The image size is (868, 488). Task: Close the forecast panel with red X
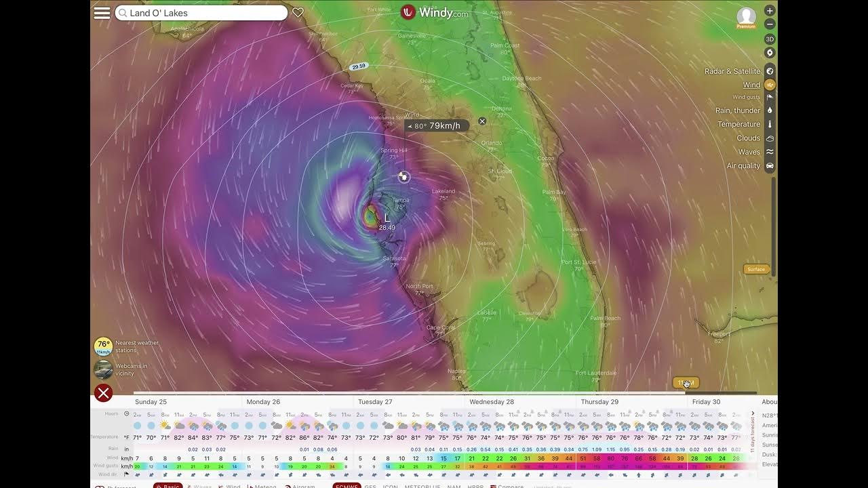(103, 393)
